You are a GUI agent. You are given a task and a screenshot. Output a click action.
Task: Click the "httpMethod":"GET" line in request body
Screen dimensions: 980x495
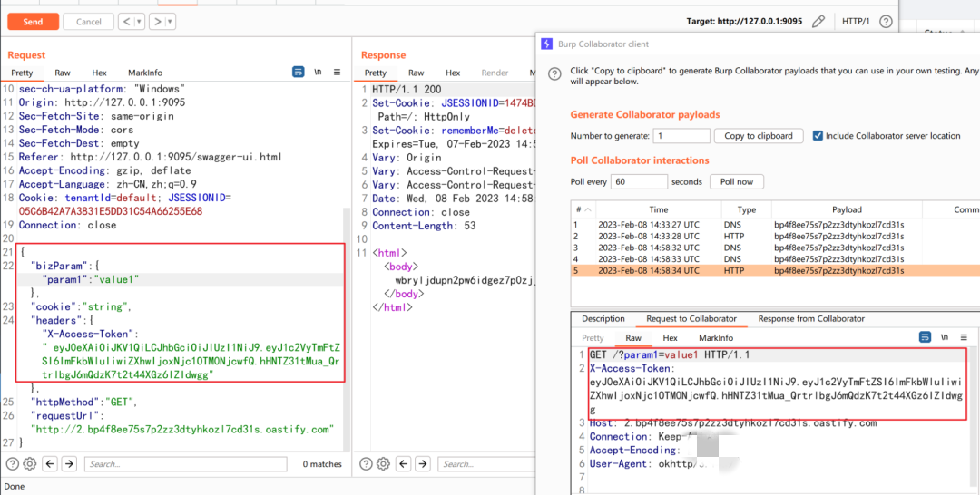tap(83, 402)
